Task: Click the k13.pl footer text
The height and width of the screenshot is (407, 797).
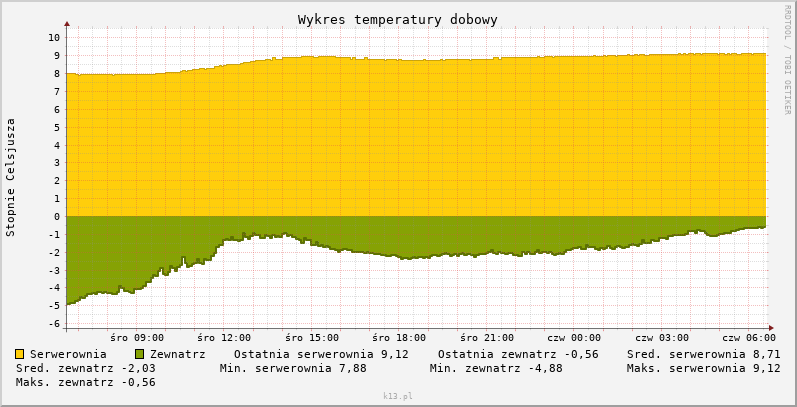Action: pos(397,396)
